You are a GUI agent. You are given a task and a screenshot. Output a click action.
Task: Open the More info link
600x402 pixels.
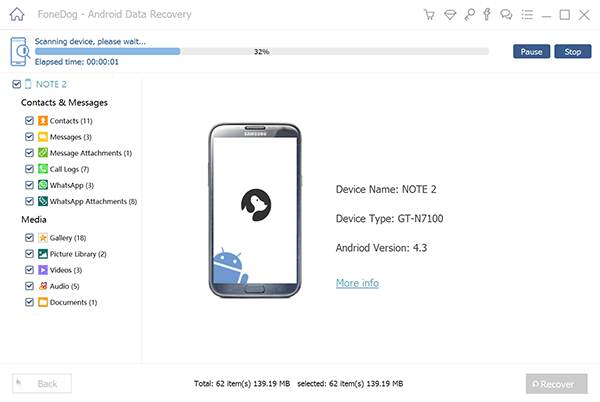pyautogui.click(x=357, y=283)
